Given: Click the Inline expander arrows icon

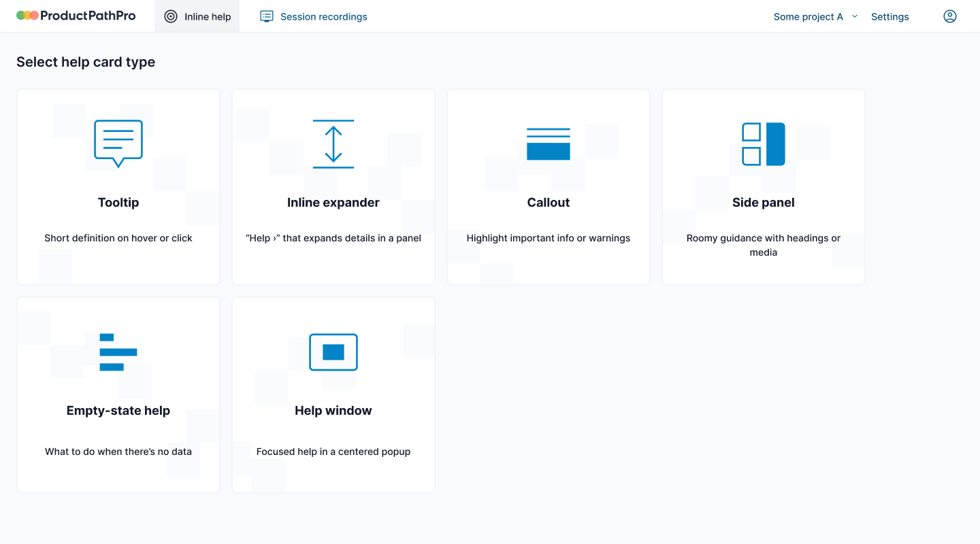Looking at the screenshot, I should 333,143.
